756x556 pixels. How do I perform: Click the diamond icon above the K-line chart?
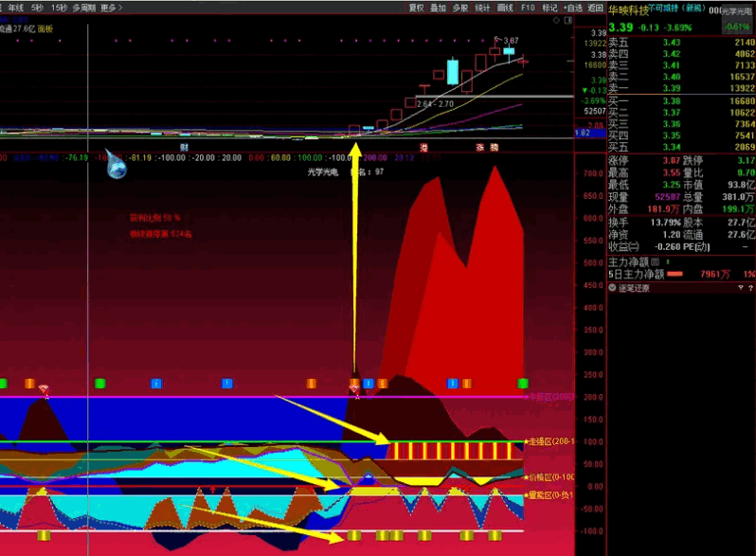(556, 20)
